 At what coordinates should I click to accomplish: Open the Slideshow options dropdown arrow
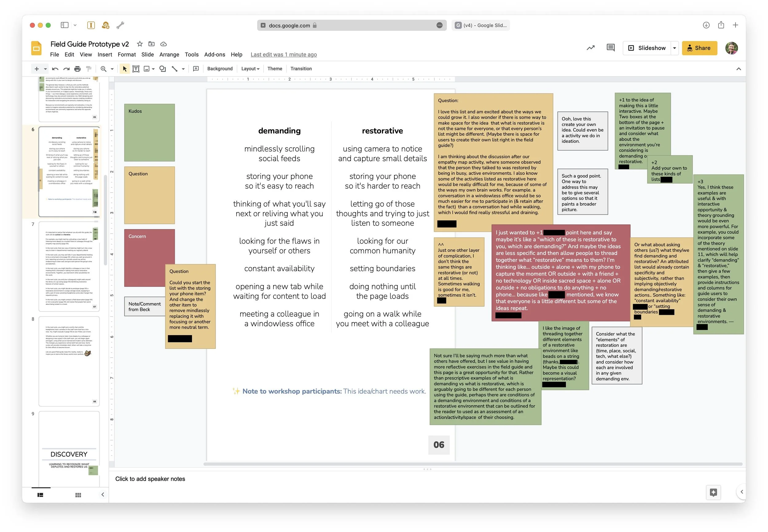674,48
